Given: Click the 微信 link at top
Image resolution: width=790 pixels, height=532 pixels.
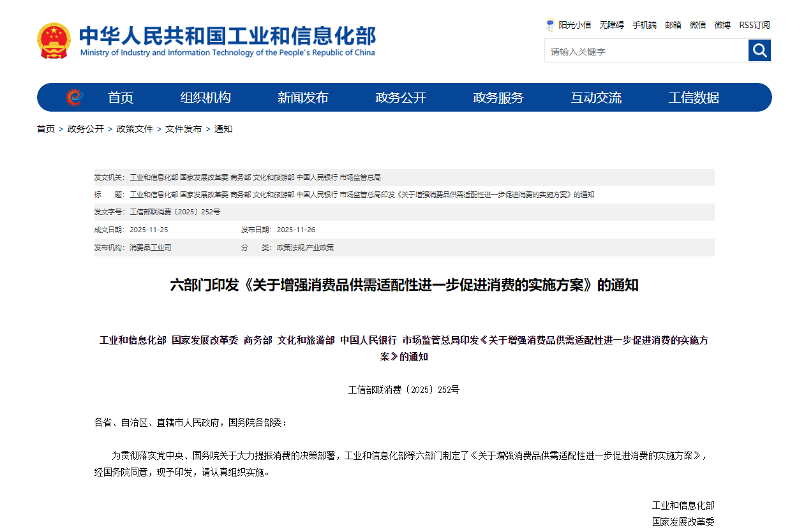Looking at the screenshot, I should (x=697, y=25).
